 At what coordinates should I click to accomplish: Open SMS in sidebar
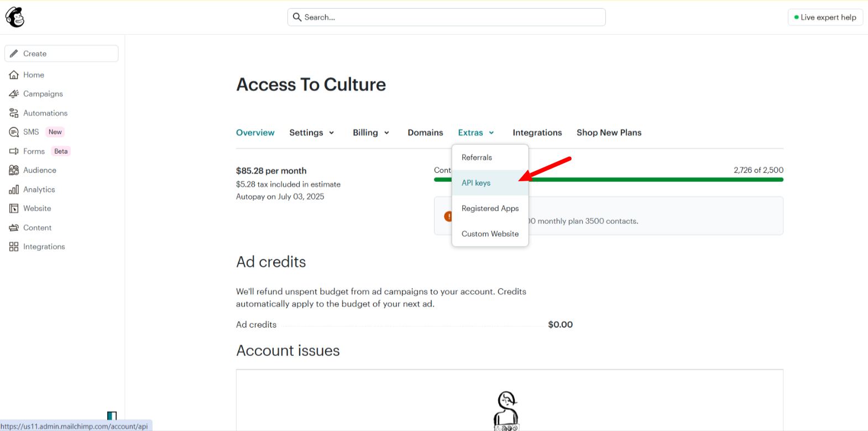point(31,132)
